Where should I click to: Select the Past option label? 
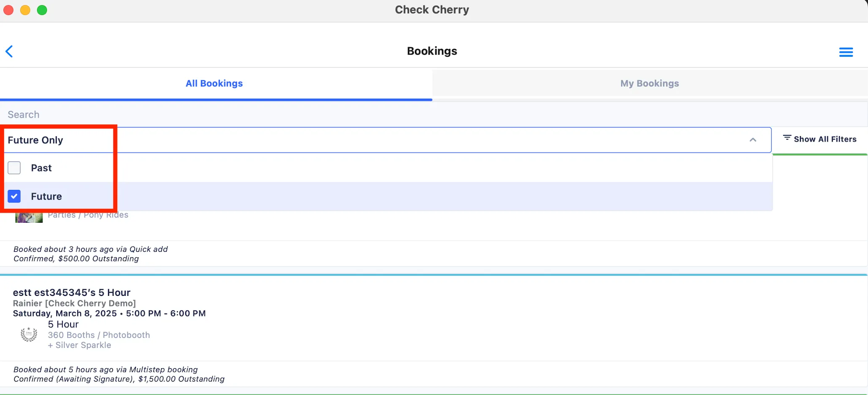[x=41, y=168]
